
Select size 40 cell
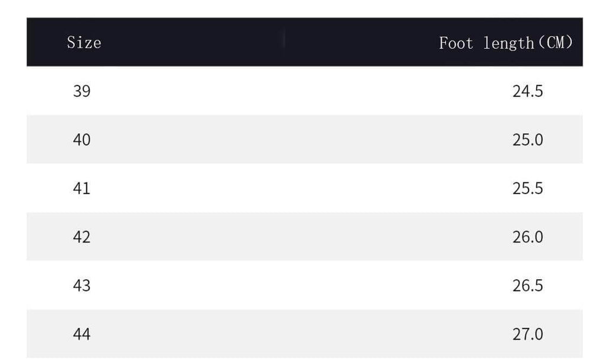[82, 140]
